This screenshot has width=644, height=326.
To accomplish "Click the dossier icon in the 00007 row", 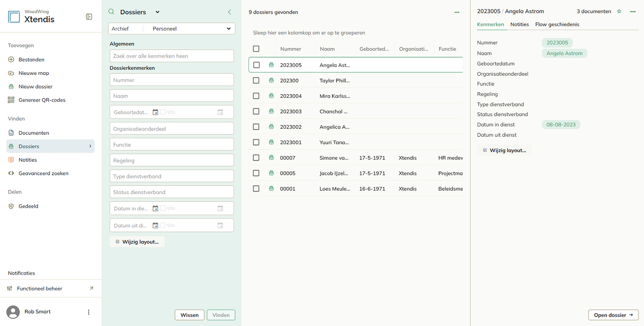I will tap(271, 158).
